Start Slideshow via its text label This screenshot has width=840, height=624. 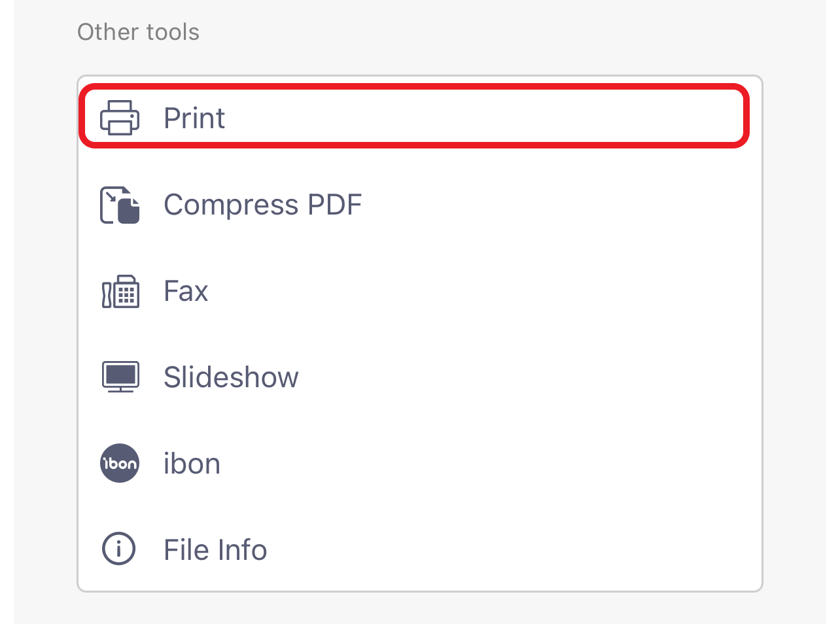[x=231, y=377]
